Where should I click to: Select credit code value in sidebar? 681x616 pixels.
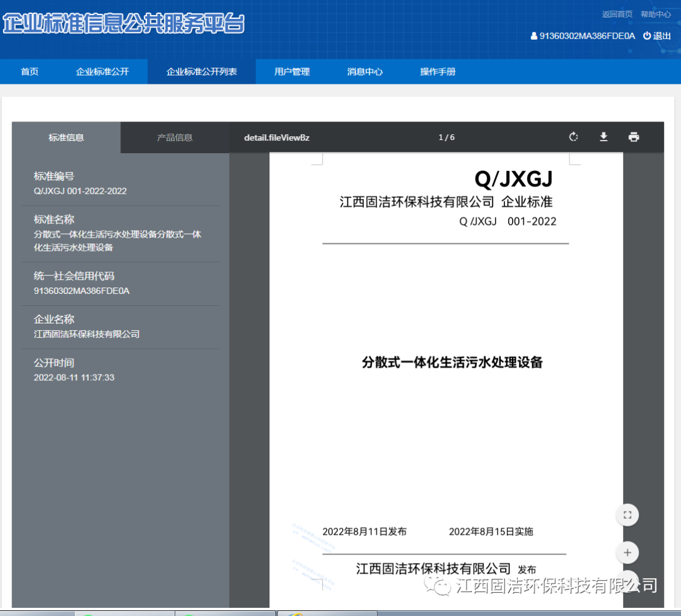tap(81, 291)
